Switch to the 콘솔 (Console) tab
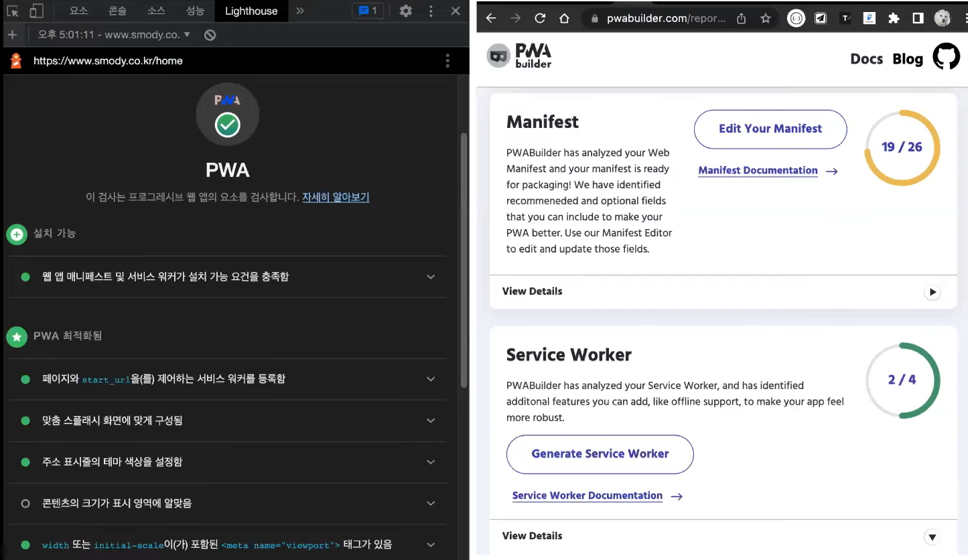The height and width of the screenshot is (560, 968). [118, 11]
